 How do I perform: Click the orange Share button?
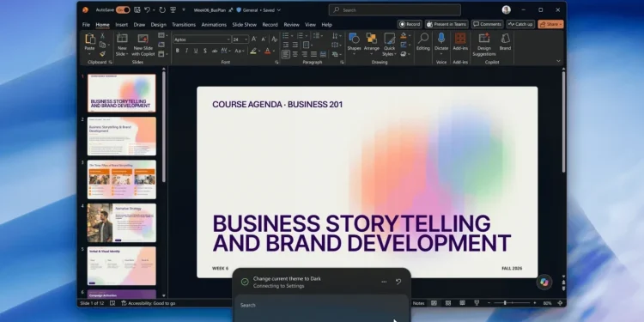[550, 24]
